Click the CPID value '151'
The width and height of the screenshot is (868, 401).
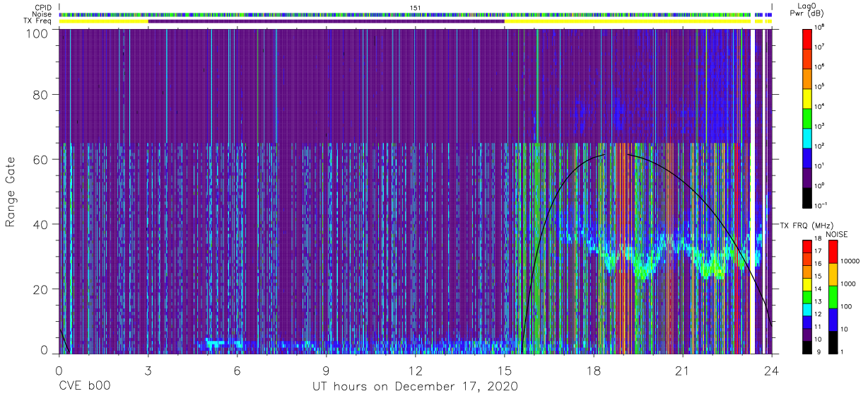coord(415,7)
